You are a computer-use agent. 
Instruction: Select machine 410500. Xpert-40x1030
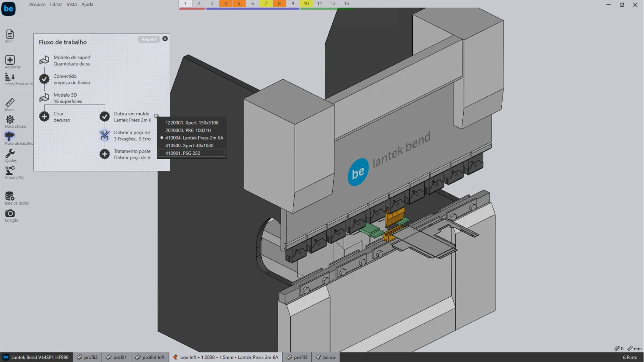pyautogui.click(x=192, y=146)
